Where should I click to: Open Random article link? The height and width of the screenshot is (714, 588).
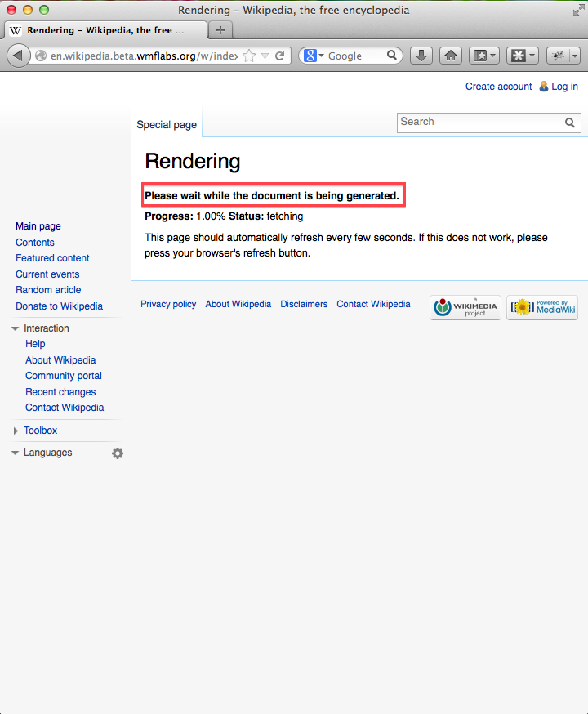click(48, 290)
